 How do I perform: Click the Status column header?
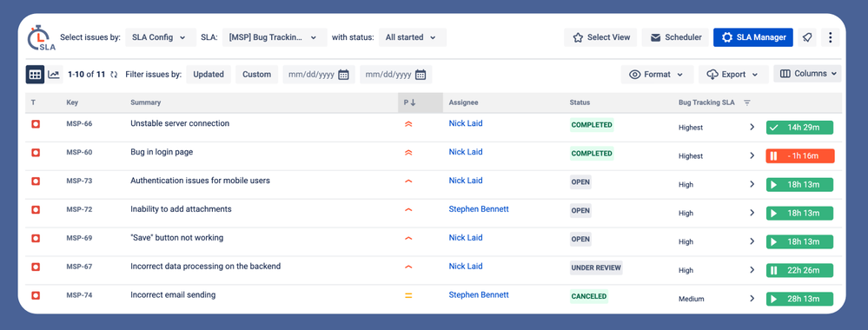point(580,102)
